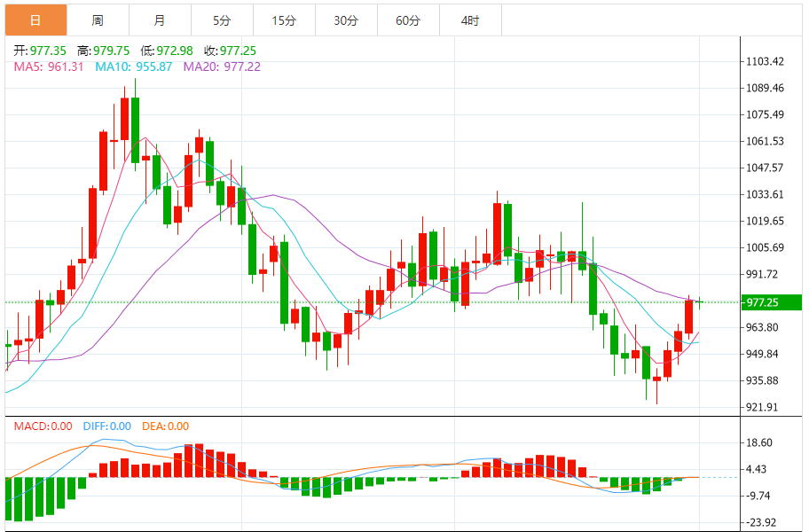Click the tallest green candlestick at the chart peak
The width and height of the screenshot is (809, 532).
pos(135,130)
